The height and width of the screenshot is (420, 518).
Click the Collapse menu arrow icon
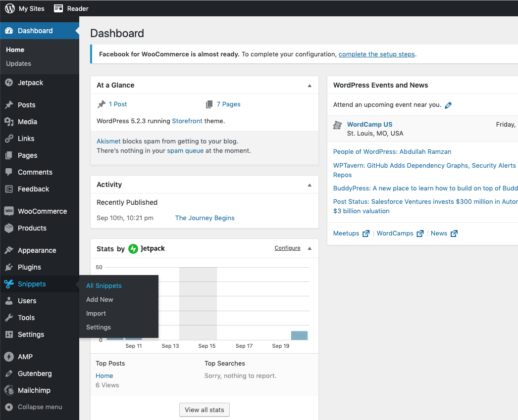(x=9, y=407)
